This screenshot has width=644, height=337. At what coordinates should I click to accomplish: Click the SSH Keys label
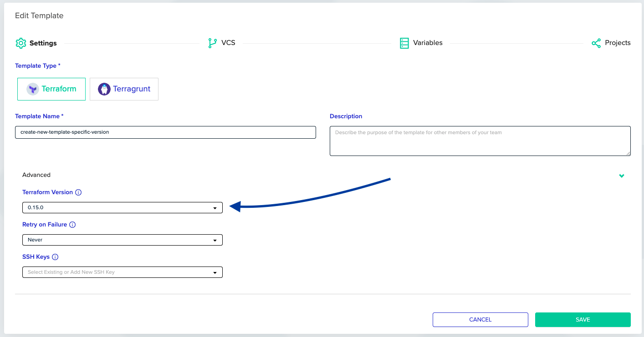(x=36, y=257)
